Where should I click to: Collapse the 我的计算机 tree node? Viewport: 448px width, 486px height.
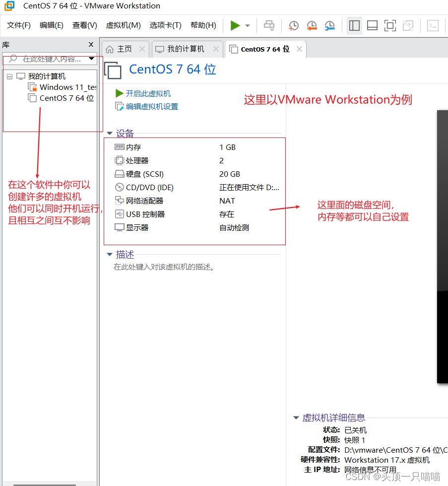coord(9,76)
